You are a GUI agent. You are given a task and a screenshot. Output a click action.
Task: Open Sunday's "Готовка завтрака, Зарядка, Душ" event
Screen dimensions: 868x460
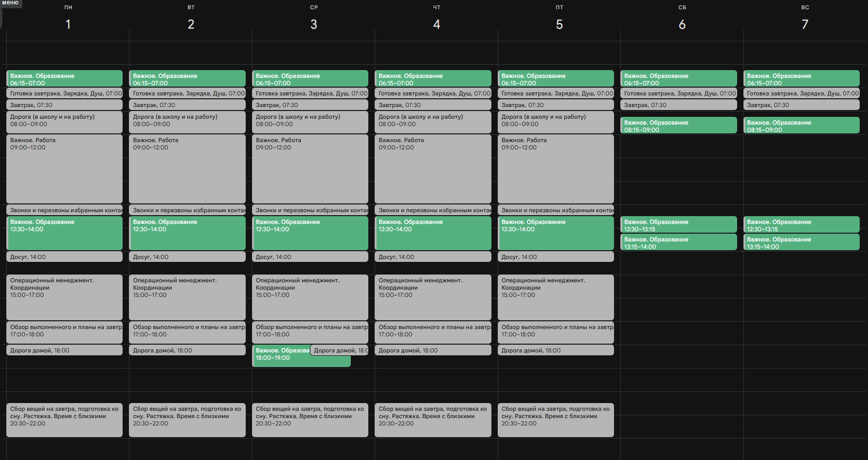click(x=801, y=93)
